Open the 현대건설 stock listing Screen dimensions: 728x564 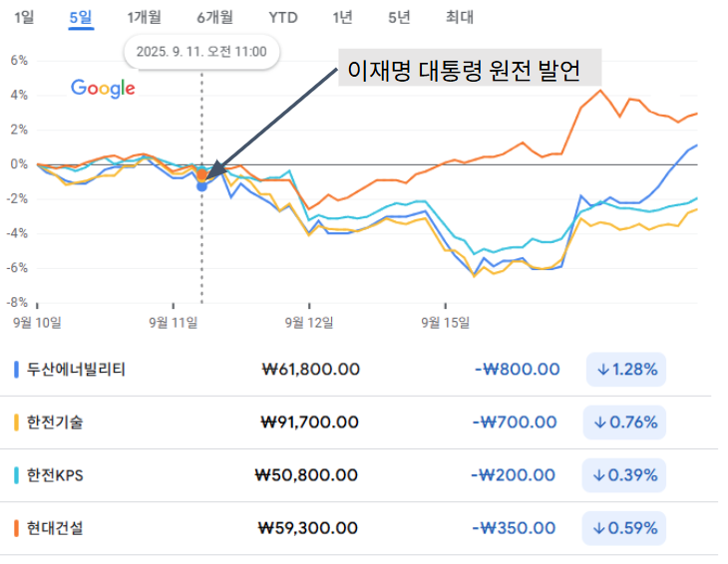coord(55,527)
